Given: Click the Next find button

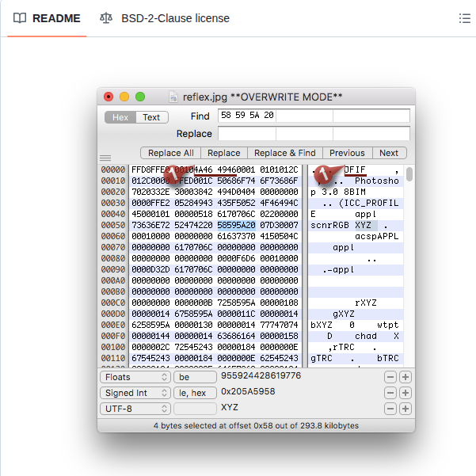Looking at the screenshot, I should (389, 153).
